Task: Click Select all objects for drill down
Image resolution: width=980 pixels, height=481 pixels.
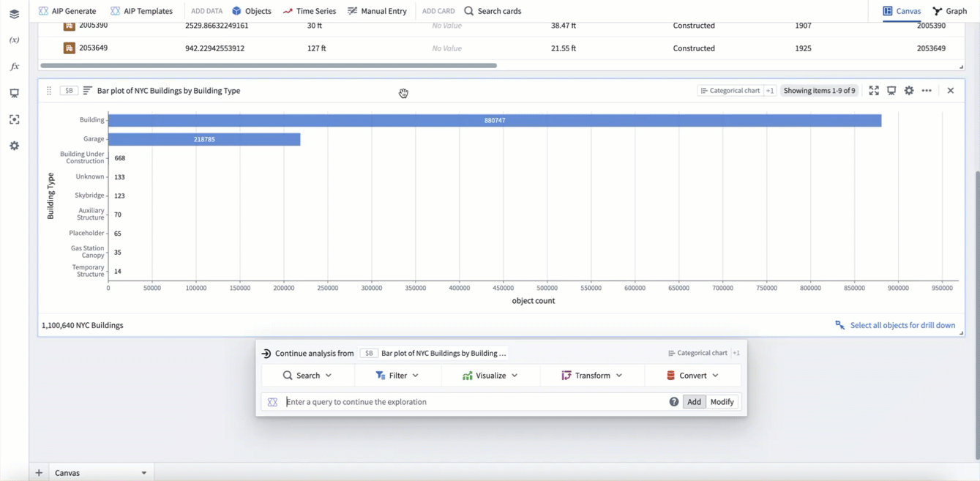Action: click(894, 325)
